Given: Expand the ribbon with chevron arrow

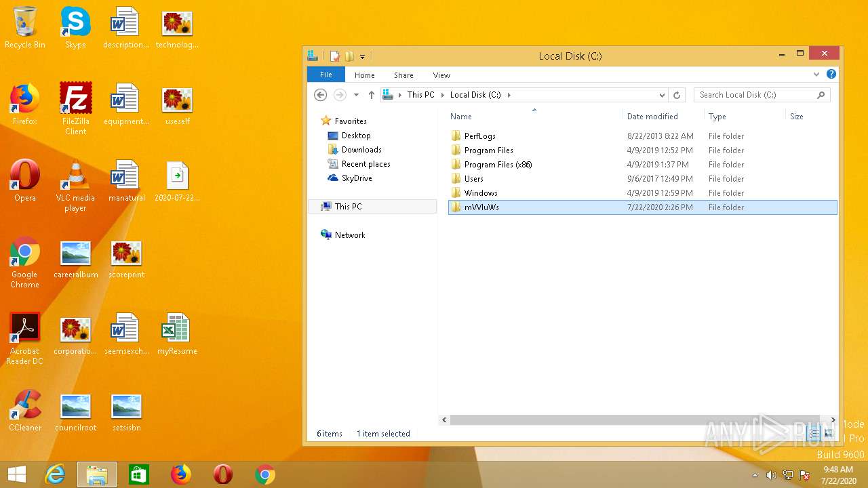Looking at the screenshot, I should coord(816,75).
